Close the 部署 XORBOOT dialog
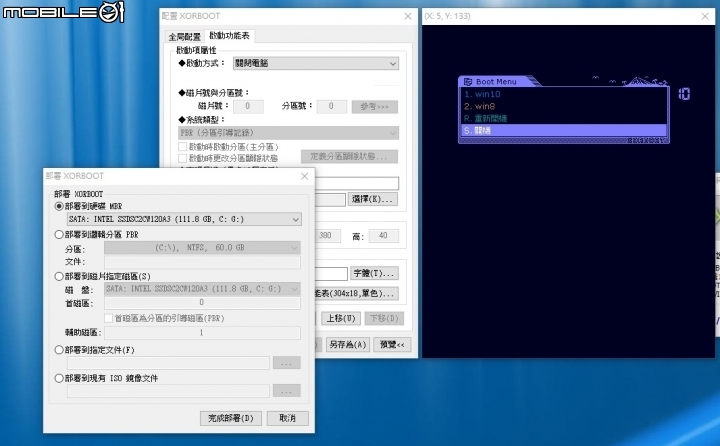Screen dimensions: 720x446 pyautogui.click(x=304, y=176)
